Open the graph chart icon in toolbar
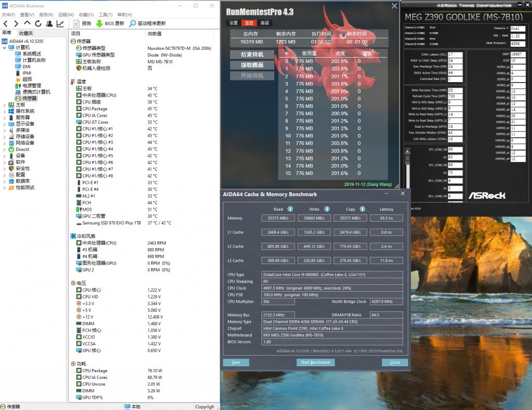The image size is (532, 410). point(60,23)
